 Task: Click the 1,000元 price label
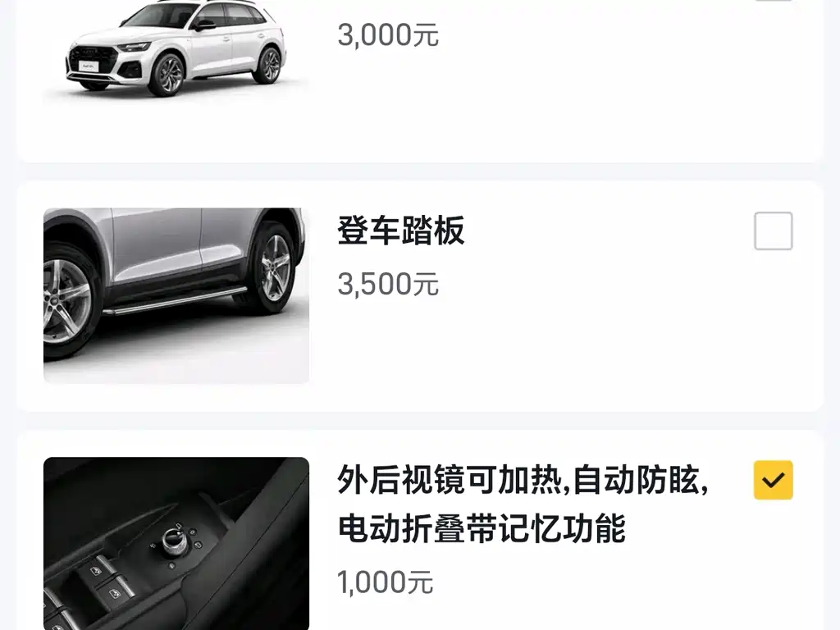pyautogui.click(x=386, y=582)
